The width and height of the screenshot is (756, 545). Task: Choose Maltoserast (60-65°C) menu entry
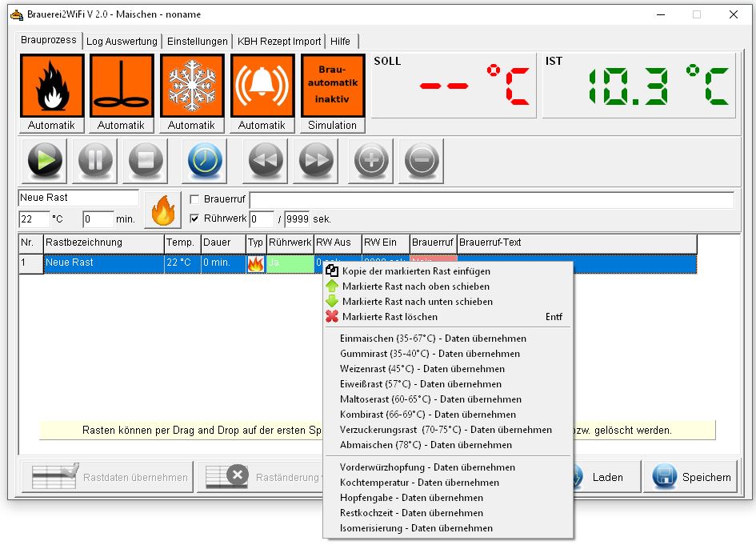[x=430, y=399]
